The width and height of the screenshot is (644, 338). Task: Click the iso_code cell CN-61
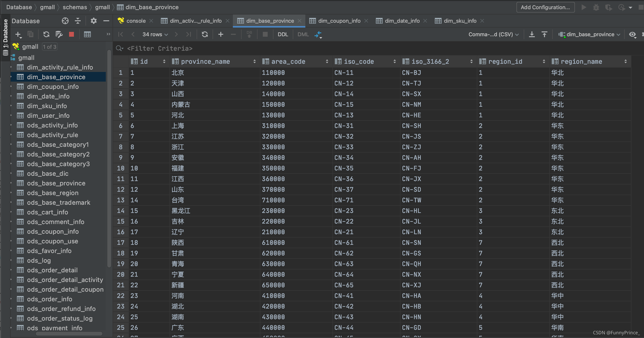pyautogui.click(x=366, y=243)
